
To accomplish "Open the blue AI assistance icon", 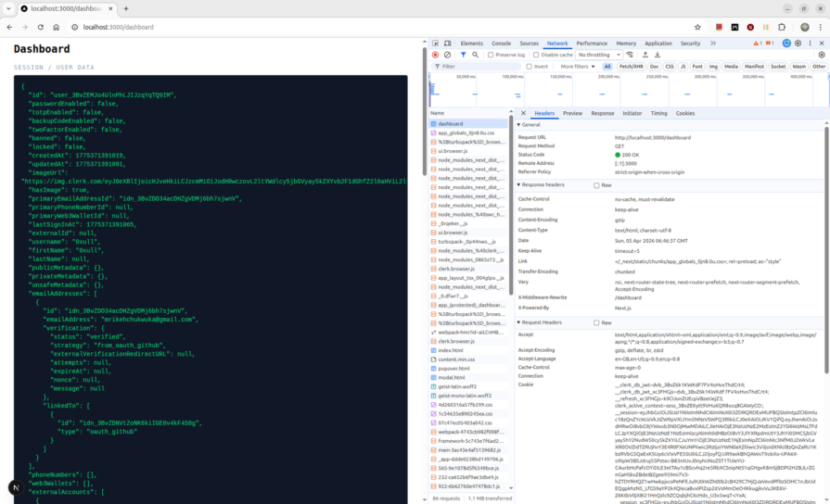I will click(786, 44).
